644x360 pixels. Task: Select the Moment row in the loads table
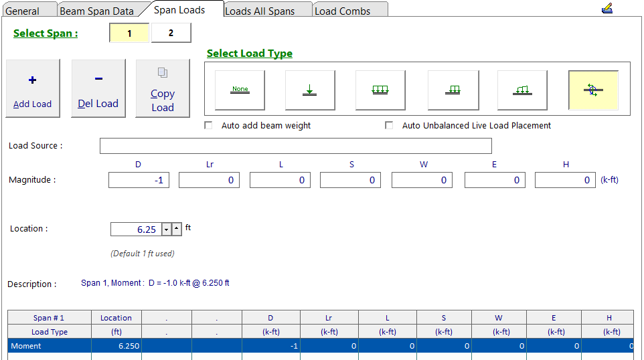point(321,346)
